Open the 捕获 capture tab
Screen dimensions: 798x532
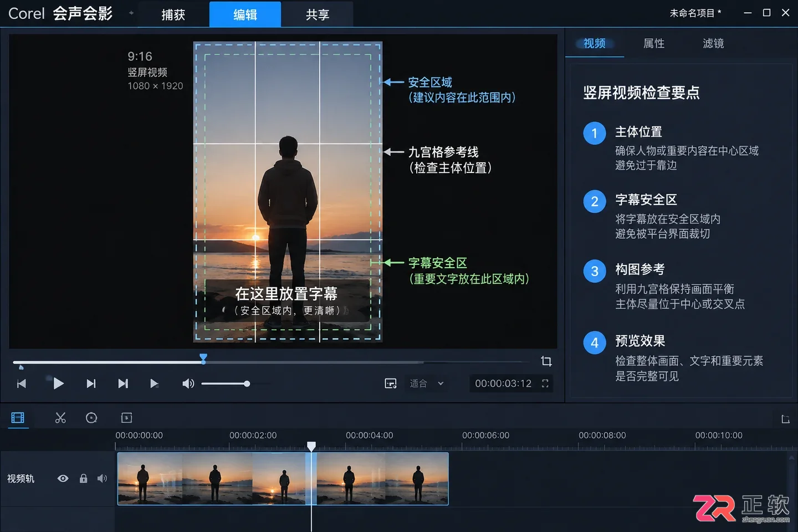click(x=173, y=14)
